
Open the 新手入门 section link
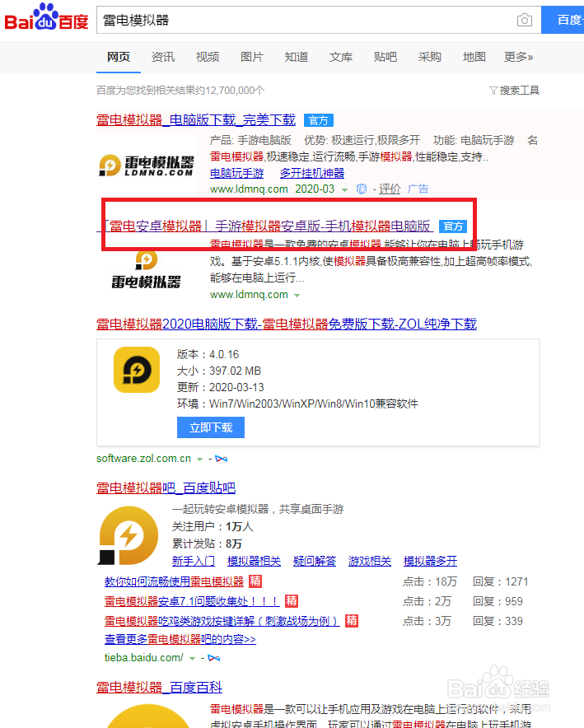[193, 561]
